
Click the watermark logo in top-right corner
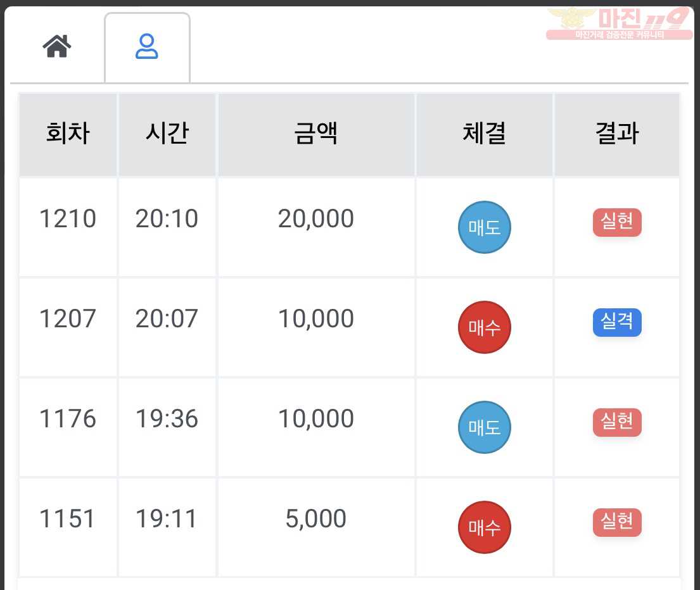[620, 23]
